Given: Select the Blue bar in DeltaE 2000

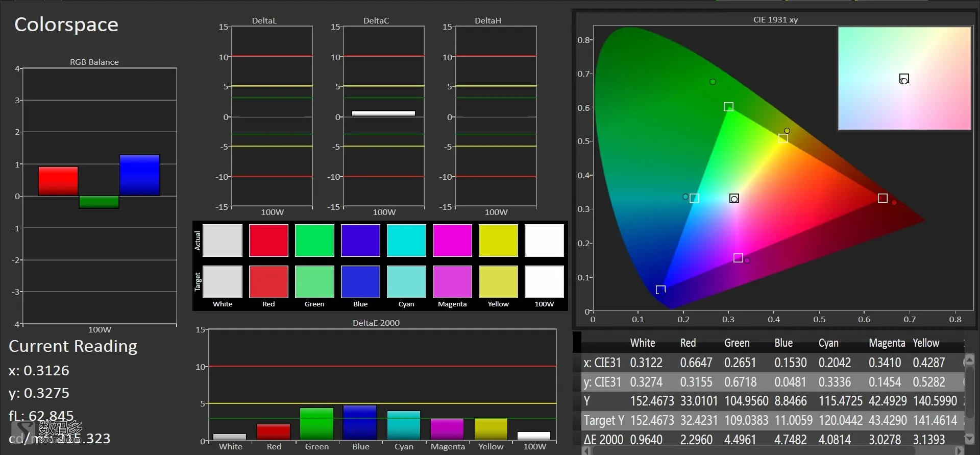Looking at the screenshot, I should click(x=360, y=423).
